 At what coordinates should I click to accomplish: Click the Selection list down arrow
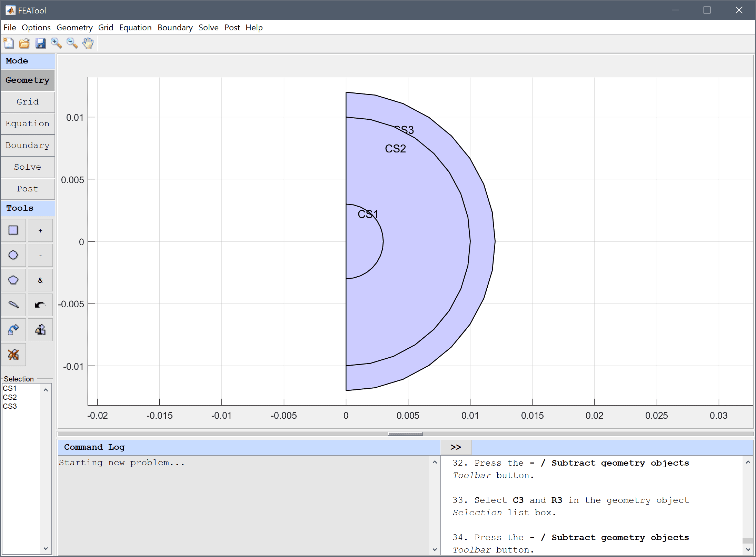46,548
